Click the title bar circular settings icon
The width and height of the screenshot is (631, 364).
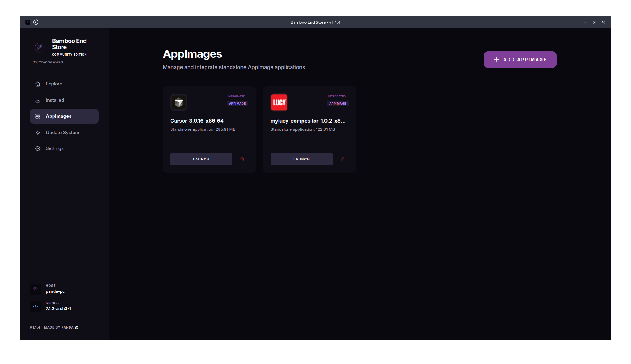(36, 22)
